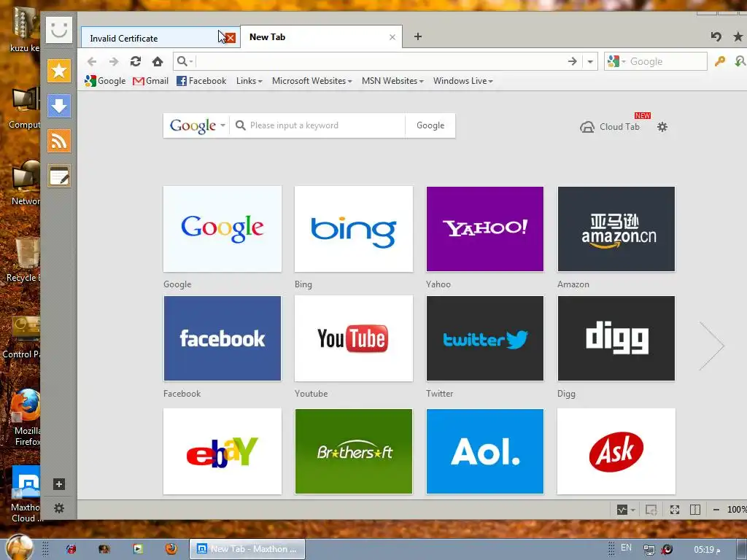
Task: Click the Windows Start orb
Action: [19, 548]
